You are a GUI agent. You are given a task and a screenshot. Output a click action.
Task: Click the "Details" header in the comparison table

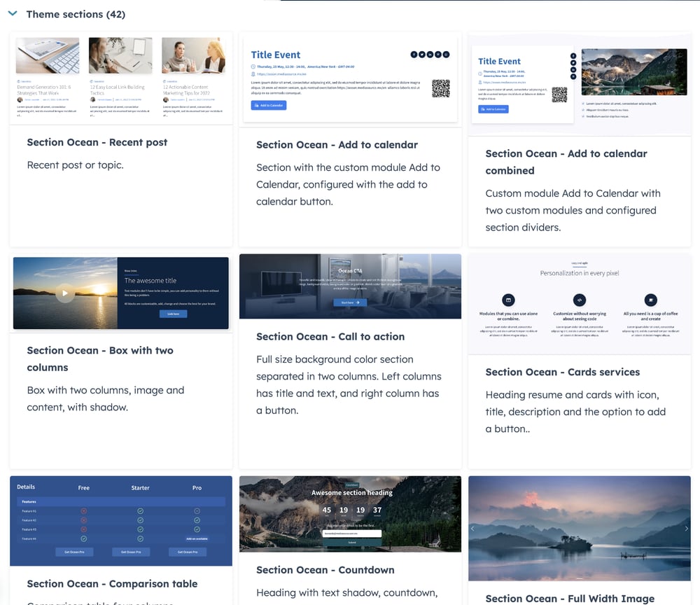coord(26,487)
